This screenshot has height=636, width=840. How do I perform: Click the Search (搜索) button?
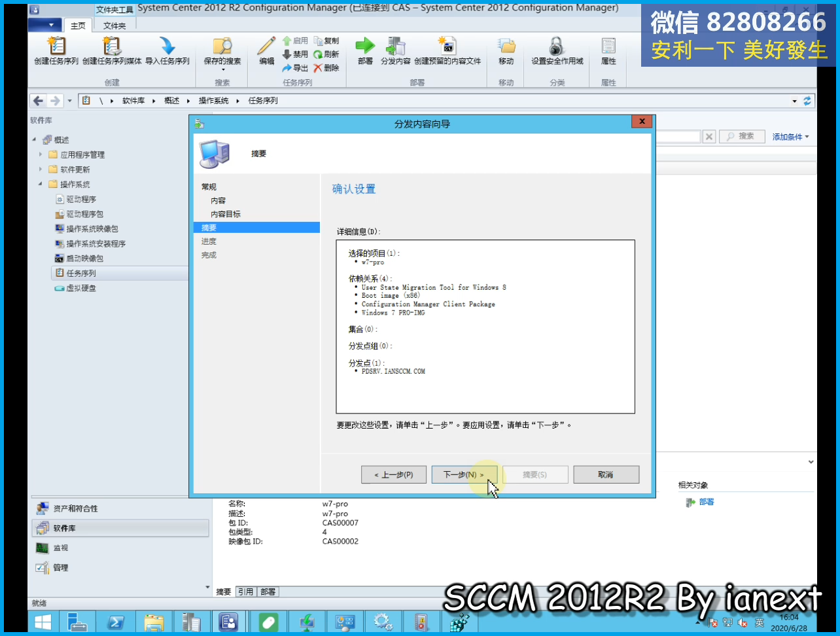coord(742,136)
